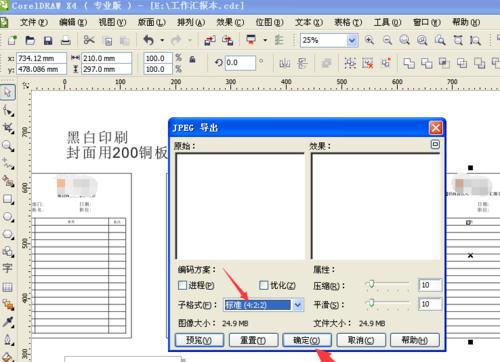Screen dimensions: 500x362
Task: Open the 效果(C) menu
Action: pyautogui.click(x=230, y=22)
